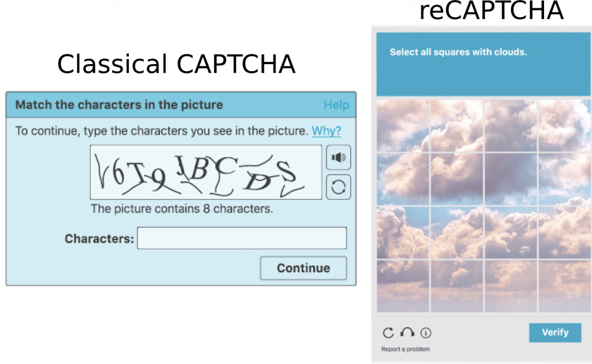Click the distorted character image
The width and height of the screenshot is (592, 364).
pyautogui.click(x=205, y=172)
